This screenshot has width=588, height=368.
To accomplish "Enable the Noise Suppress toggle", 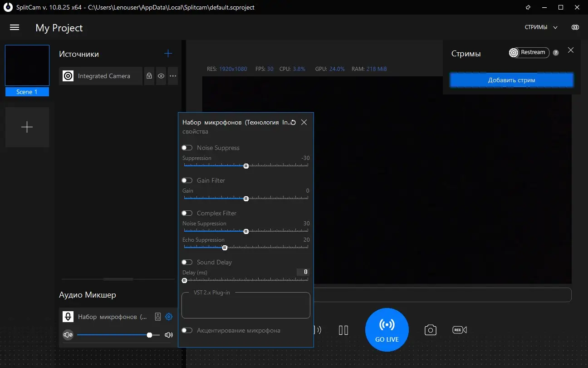I will 187,148.
